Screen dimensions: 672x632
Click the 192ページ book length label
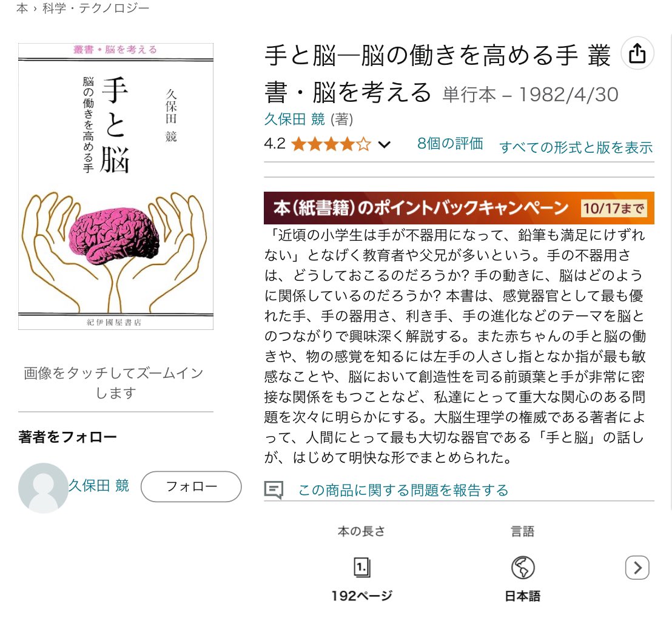pos(361,596)
